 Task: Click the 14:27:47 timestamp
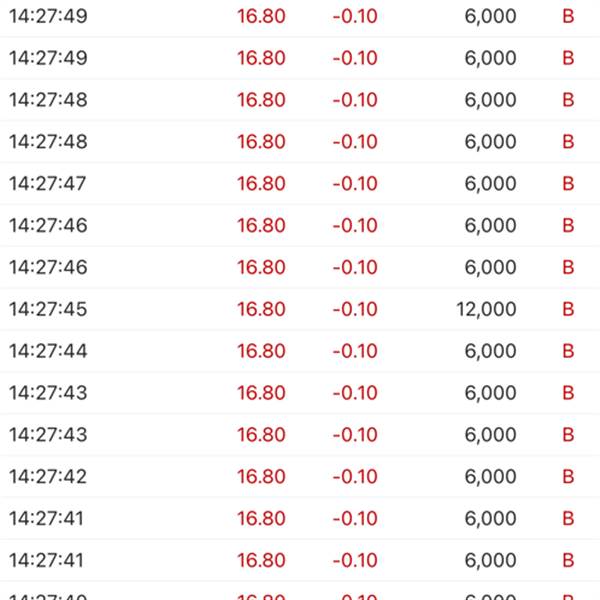coord(48,184)
